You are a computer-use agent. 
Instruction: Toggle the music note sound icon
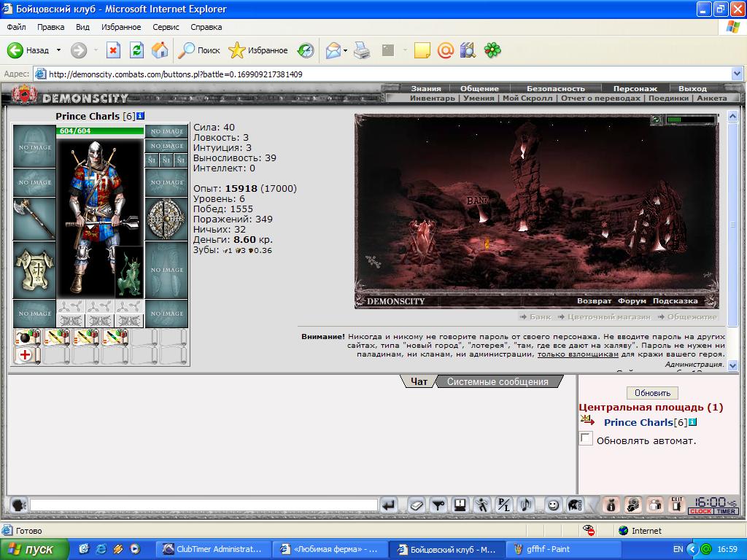(x=526, y=505)
